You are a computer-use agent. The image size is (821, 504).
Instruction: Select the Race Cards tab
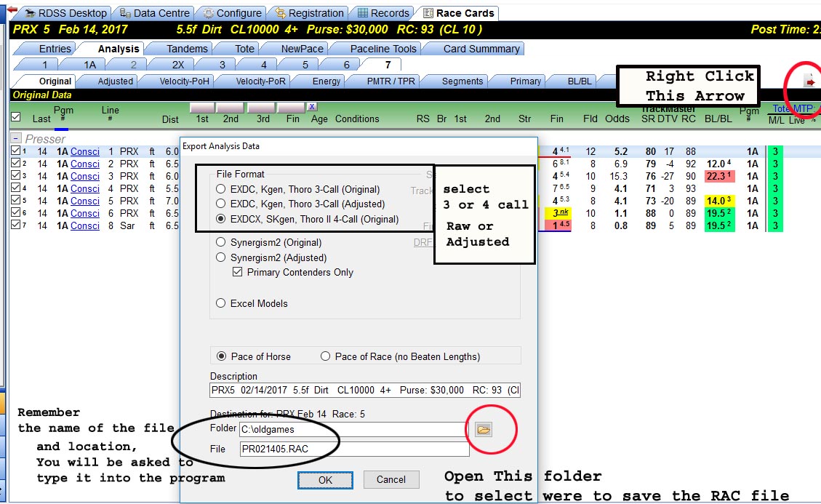tap(459, 13)
